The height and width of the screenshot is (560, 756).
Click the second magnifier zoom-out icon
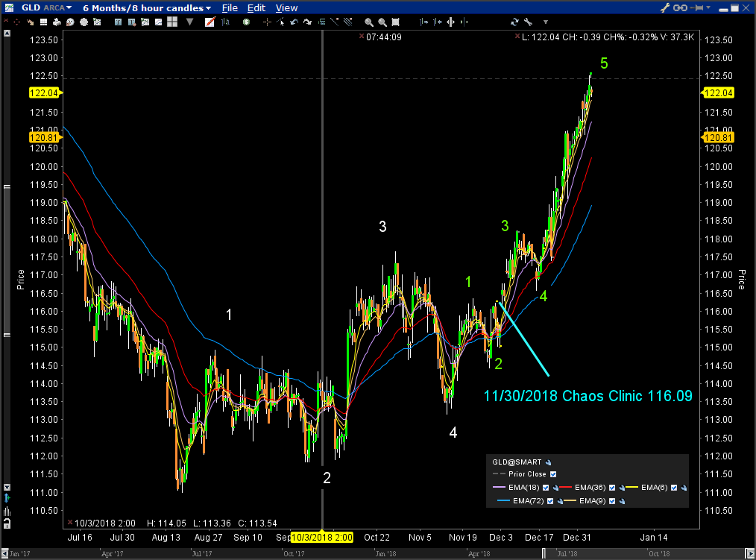click(382, 22)
